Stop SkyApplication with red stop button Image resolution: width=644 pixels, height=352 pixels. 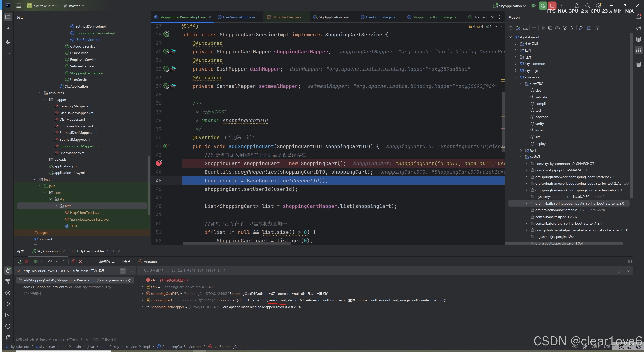[x=552, y=6]
